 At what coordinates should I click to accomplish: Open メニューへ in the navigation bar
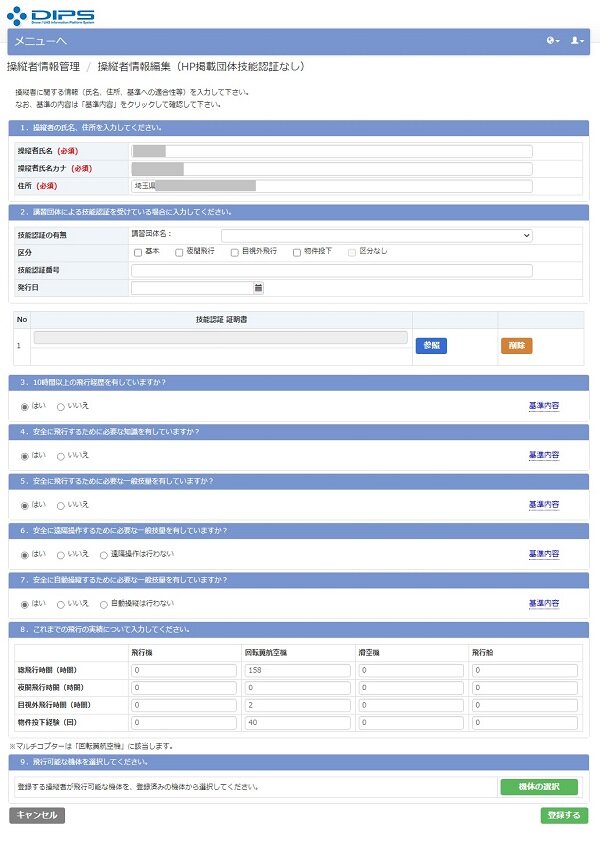tap(41, 41)
